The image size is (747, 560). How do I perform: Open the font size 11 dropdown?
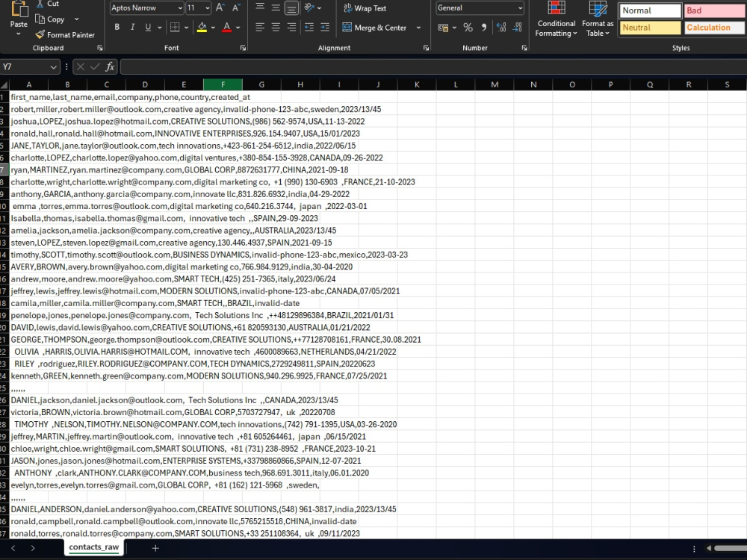click(207, 8)
